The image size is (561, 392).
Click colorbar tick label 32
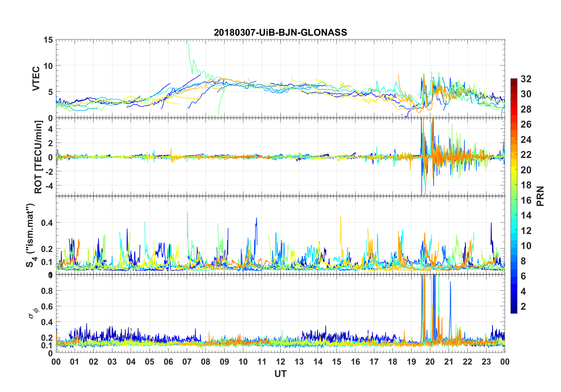(x=526, y=79)
